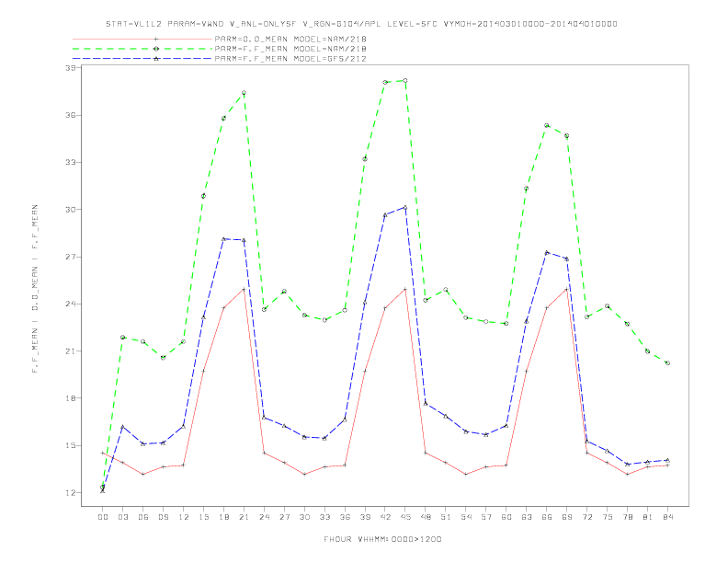Click blue GFS triangle marker at hour 45 peak
This screenshot has height=563, width=728.
point(405,208)
